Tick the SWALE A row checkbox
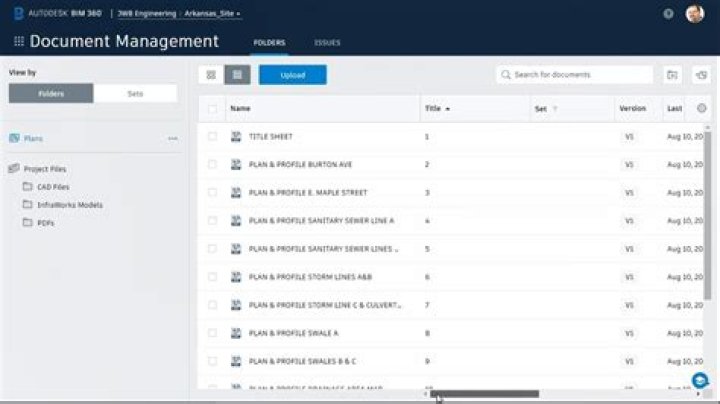 212,333
